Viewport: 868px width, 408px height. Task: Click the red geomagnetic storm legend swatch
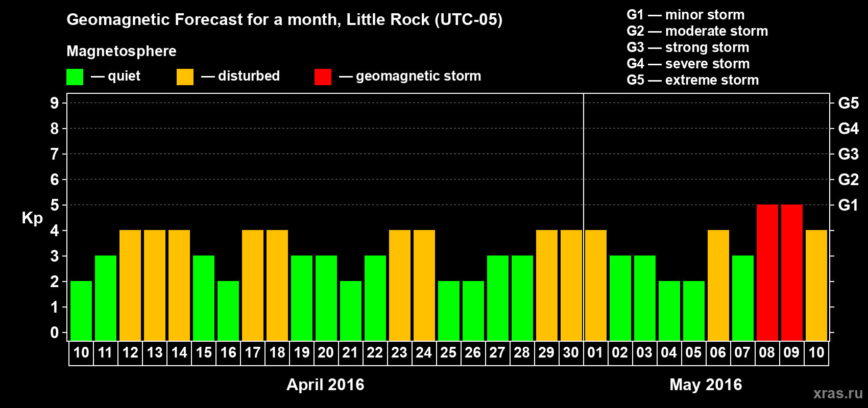(x=323, y=77)
